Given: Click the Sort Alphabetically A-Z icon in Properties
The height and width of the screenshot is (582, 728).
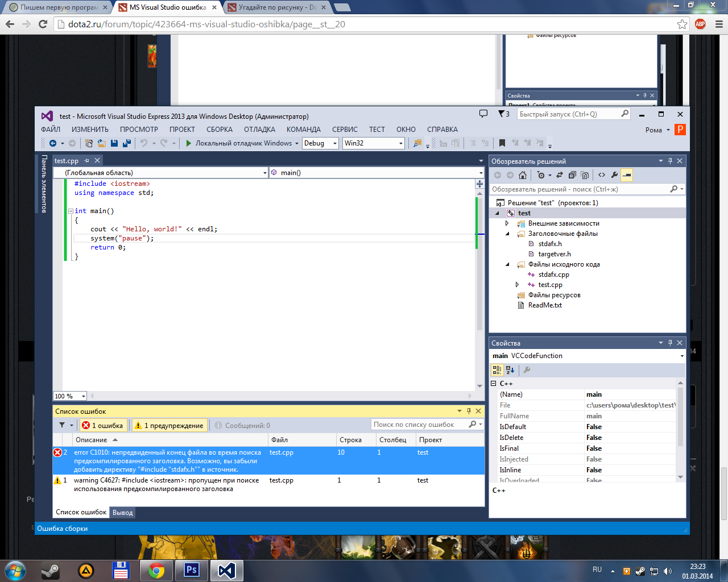Looking at the screenshot, I should (x=510, y=370).
